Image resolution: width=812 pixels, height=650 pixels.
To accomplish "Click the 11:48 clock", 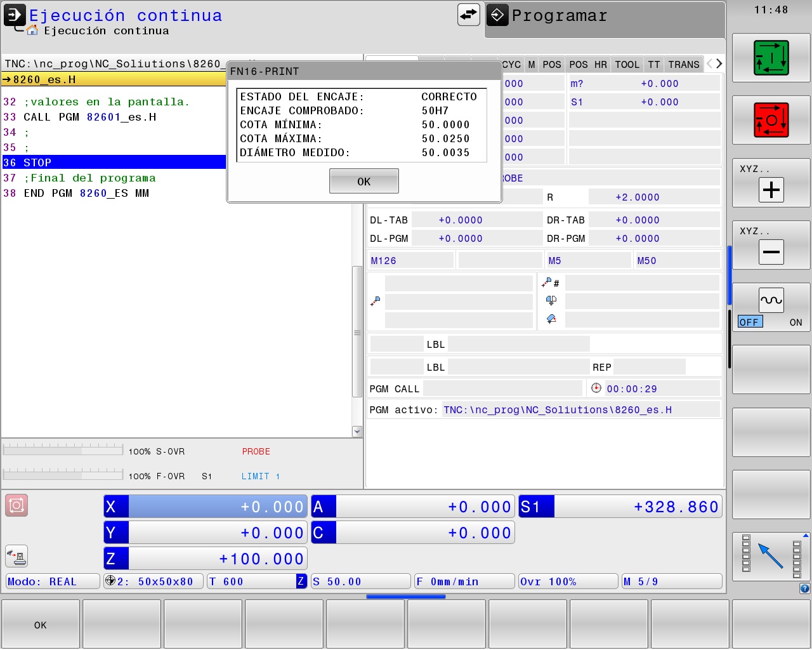I will pyautogui.click(x=771, y=10).
